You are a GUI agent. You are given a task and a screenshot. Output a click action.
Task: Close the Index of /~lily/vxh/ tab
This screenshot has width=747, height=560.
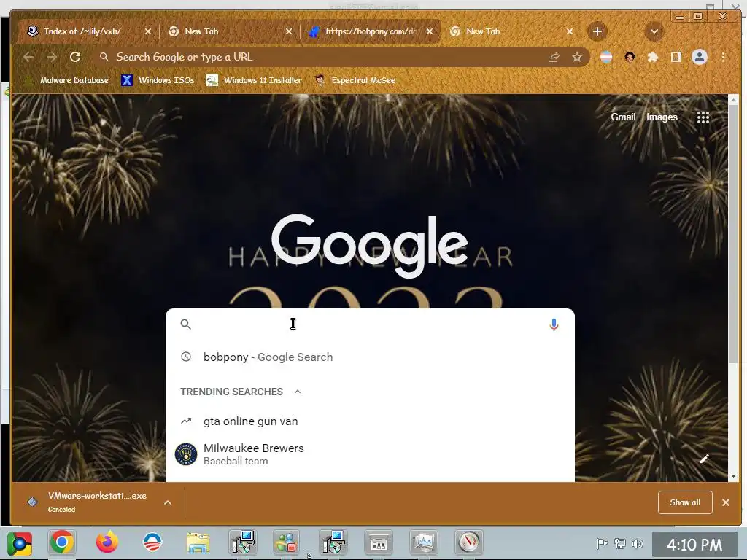[x=147, y=31]
